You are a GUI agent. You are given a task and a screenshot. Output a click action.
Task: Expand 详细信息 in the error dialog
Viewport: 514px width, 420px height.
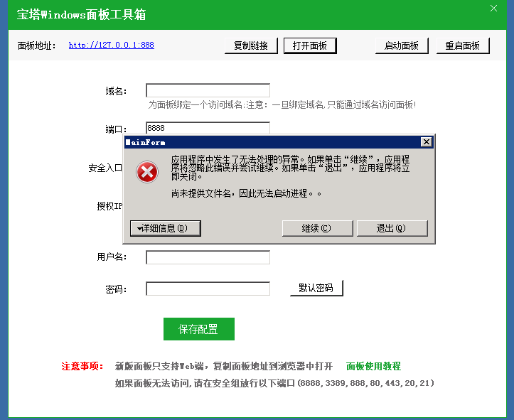pyautogui.click(x=166, y=228)
